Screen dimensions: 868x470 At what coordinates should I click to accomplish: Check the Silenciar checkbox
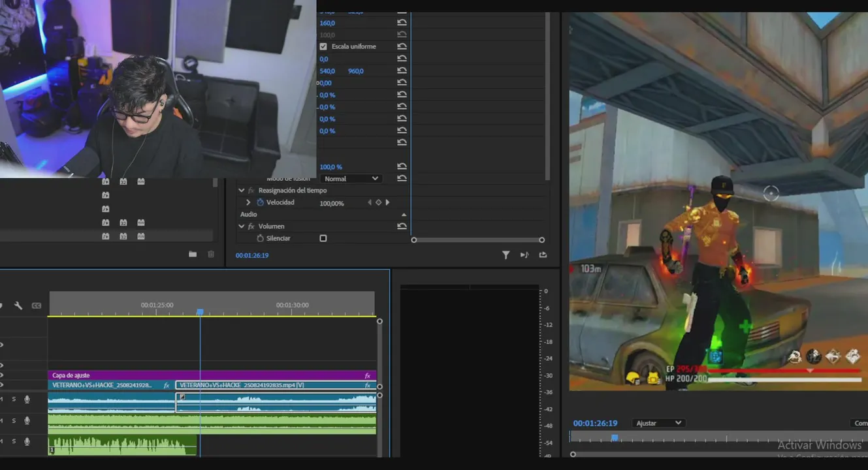click(323, 238)
